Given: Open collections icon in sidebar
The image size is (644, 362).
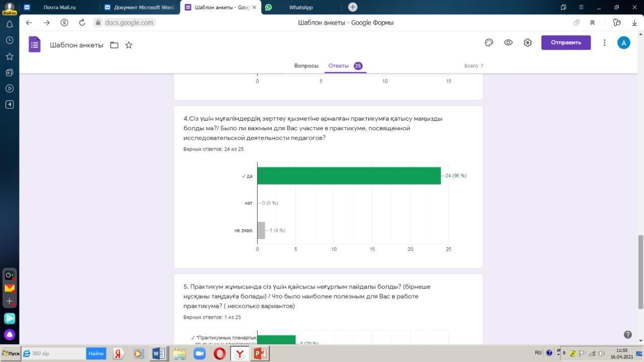Looking at the screenshot, I should [10, 72].
